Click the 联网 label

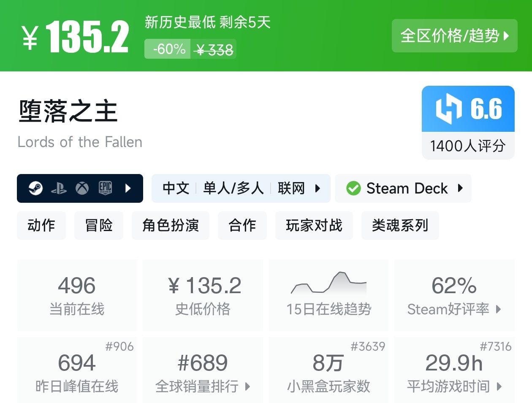(x=291, y=188)
